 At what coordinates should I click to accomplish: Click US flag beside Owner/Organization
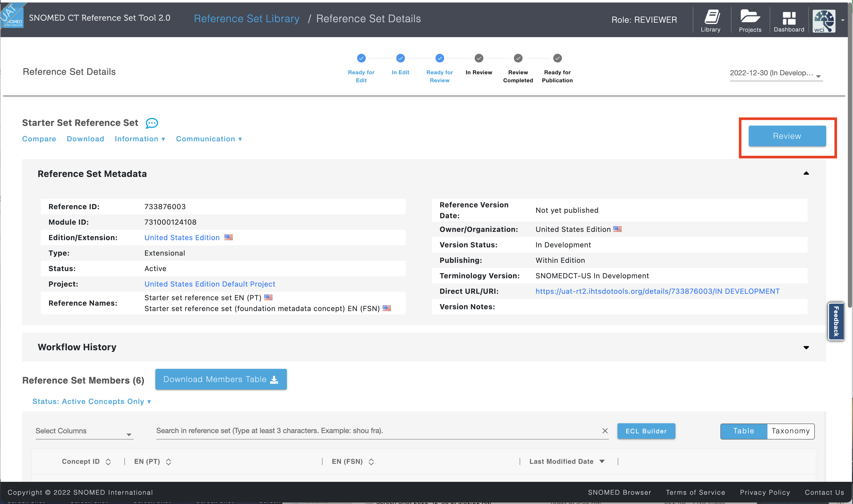coord(617,229)
